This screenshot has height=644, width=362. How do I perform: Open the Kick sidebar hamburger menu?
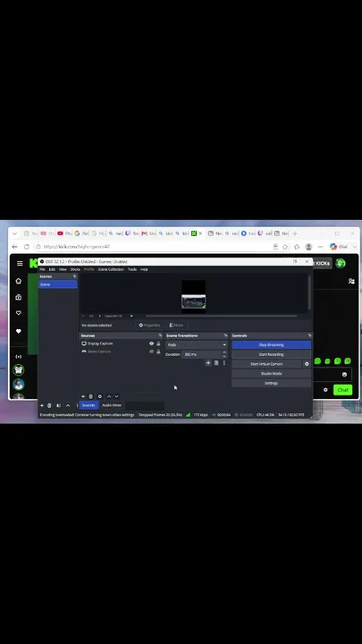[x=20, y=263]
